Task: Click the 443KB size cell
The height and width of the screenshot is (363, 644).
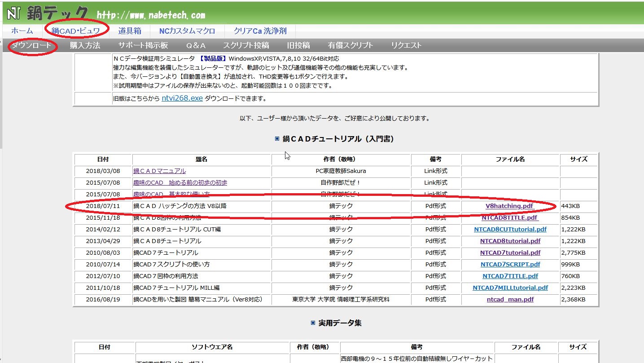Action: coord(578,206)
